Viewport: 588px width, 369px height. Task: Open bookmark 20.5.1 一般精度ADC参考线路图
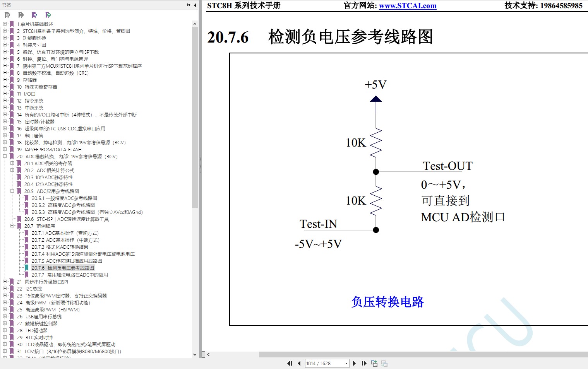point(64,198)
